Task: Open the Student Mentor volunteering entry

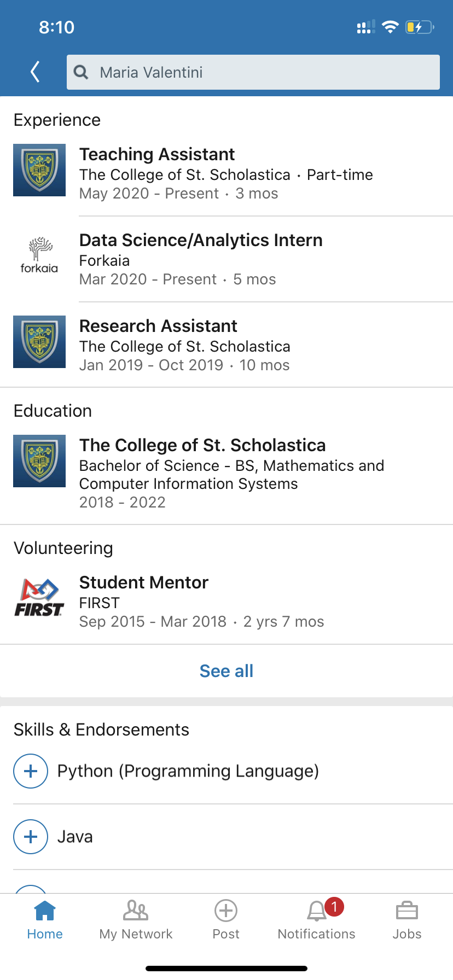Action: click(144, 583)
